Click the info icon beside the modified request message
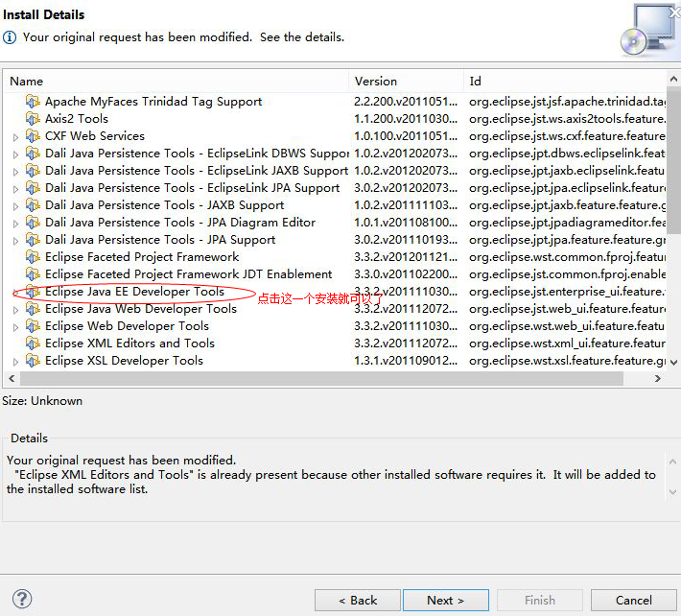The width and height of the screenshot is (681, 616). [x=10, y=37]
